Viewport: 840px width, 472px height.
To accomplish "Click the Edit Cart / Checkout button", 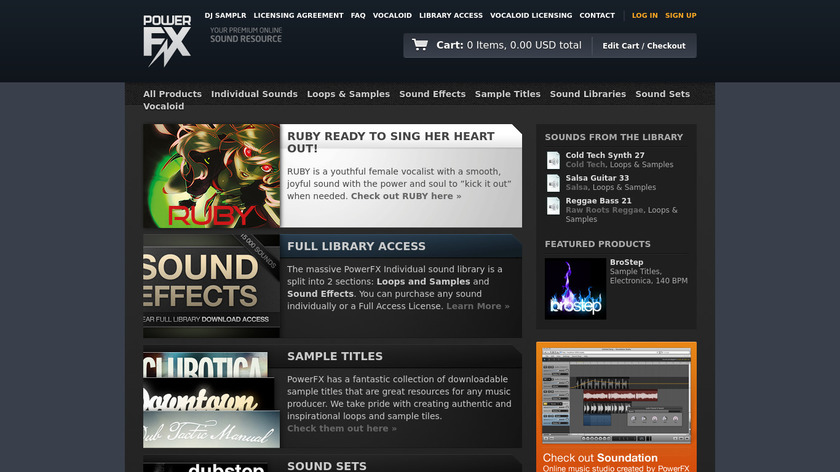I will [x=644, y=46].
